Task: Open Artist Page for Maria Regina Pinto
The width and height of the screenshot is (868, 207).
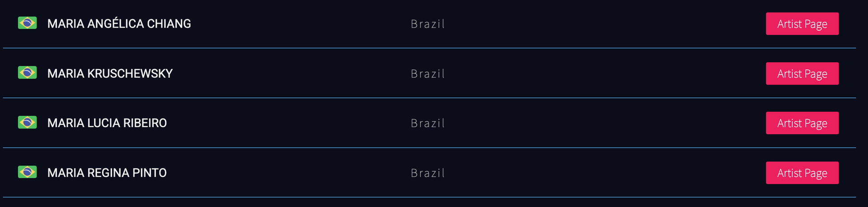Action: 802,173
